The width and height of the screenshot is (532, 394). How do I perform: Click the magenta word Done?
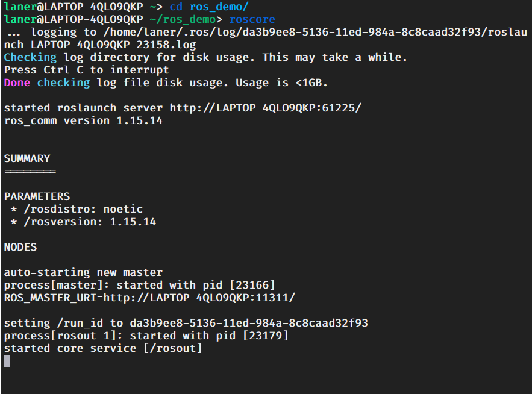(x=17, y=83)
